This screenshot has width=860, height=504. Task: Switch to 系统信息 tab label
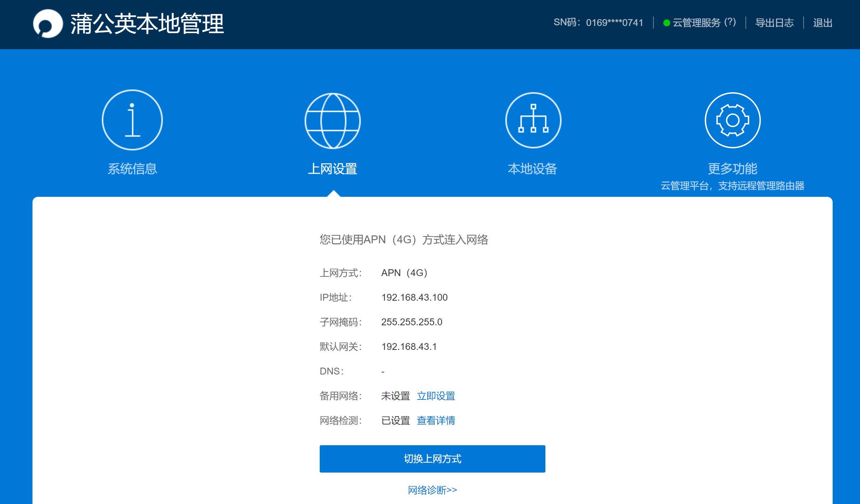coord(132,169)
